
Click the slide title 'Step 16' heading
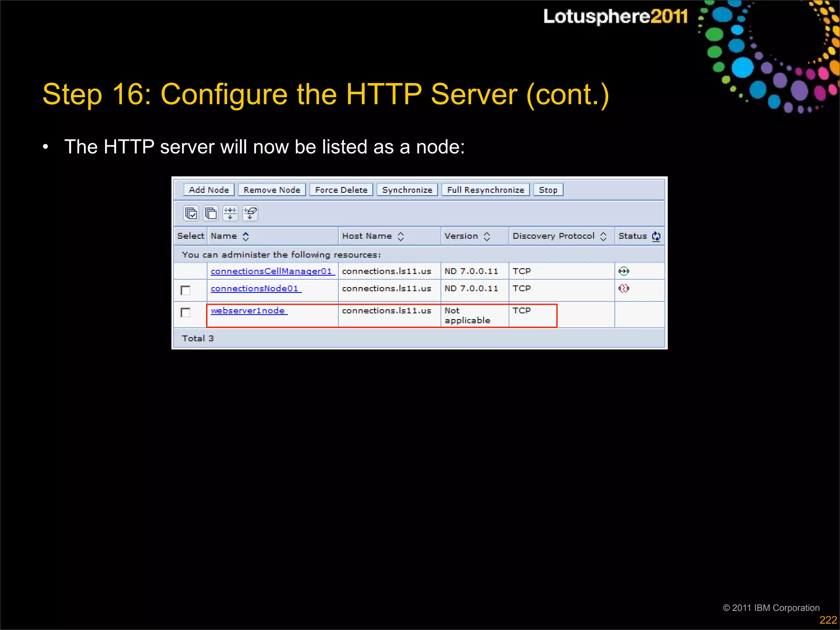click(326, 95)
